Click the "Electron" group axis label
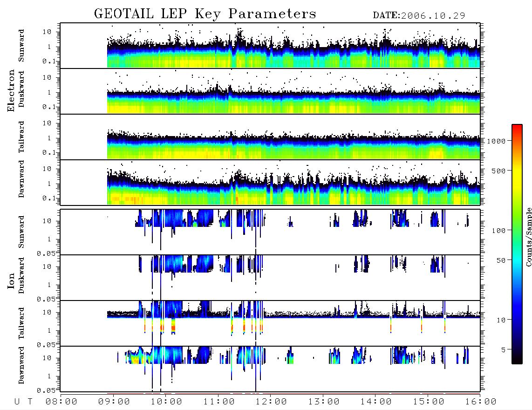 click(11, 91)
